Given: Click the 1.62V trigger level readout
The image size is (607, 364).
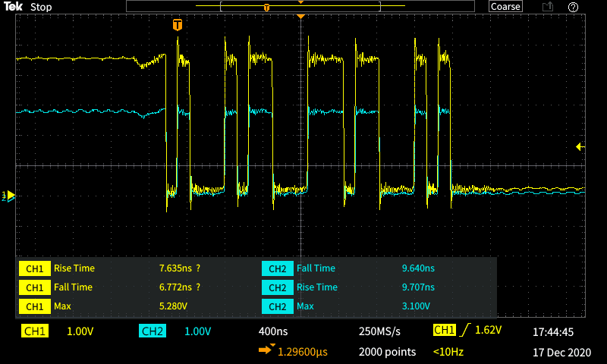Looking at the screenshot, I should click(489, 331).
